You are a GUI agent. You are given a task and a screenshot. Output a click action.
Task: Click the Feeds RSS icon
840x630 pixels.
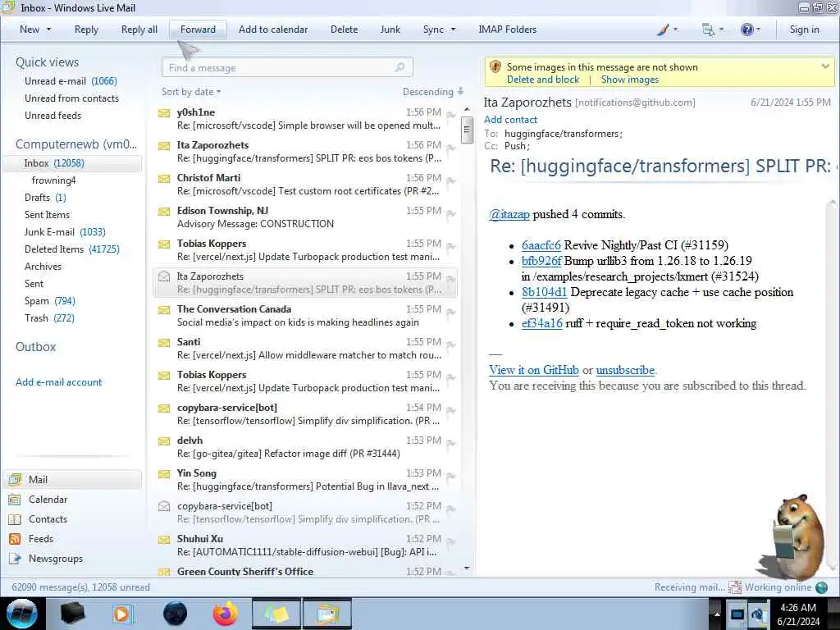click(15, 539)
